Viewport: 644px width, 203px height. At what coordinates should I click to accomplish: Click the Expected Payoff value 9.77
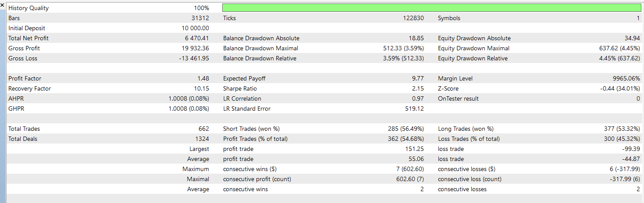coord(418,78)
